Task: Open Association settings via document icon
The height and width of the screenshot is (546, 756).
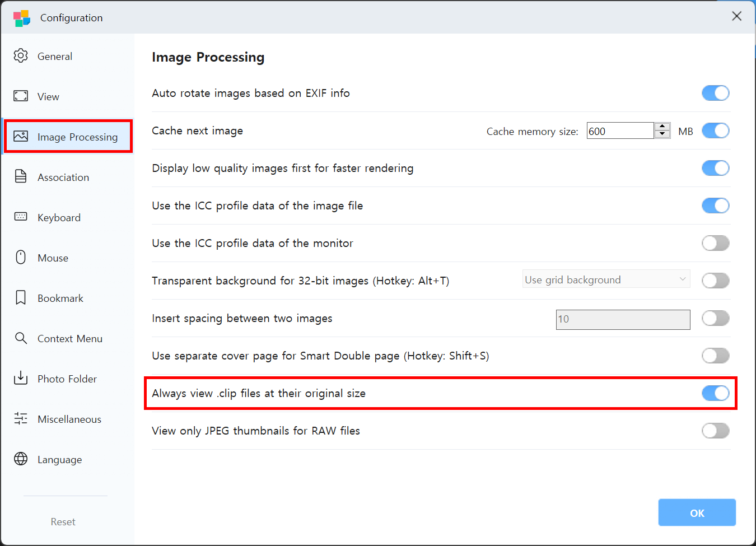Action: [21, 177]
